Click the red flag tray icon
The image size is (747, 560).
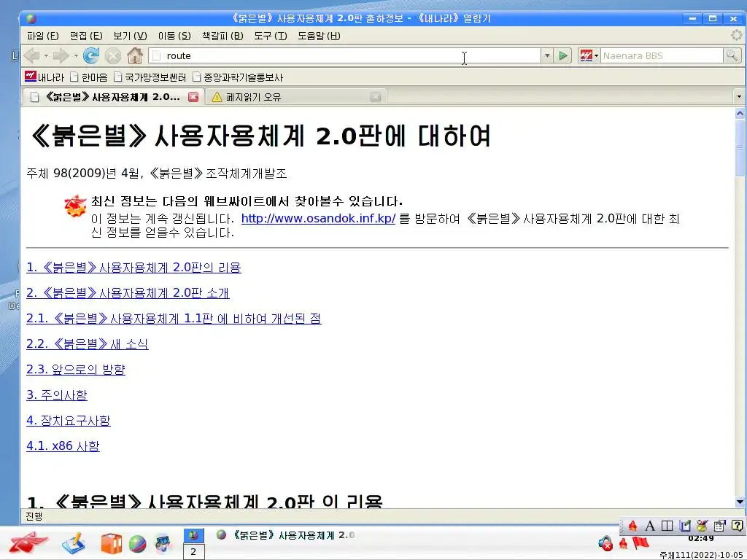(x=640, y=542)
